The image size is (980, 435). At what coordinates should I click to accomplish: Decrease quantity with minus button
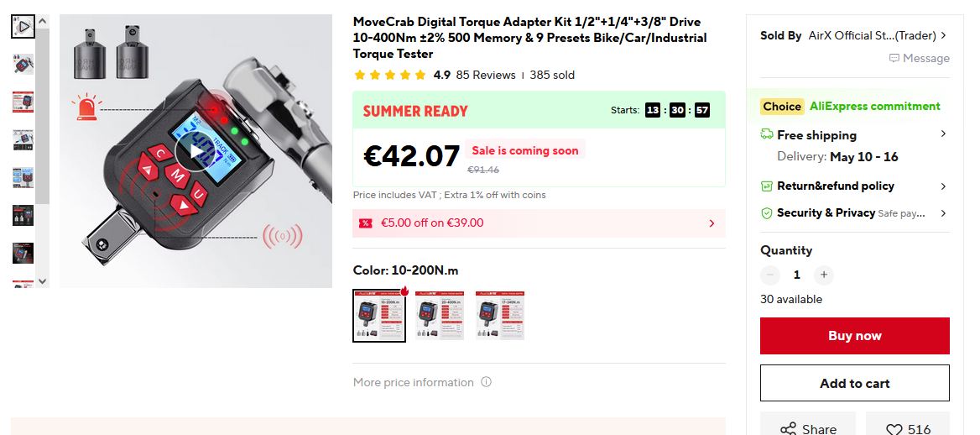[x=770, y=275]
